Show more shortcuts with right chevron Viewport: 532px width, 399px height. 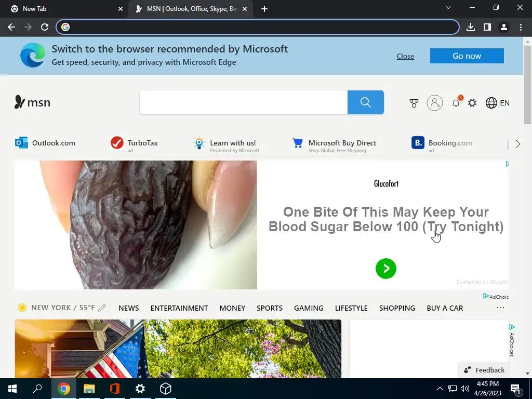point(518,144)
